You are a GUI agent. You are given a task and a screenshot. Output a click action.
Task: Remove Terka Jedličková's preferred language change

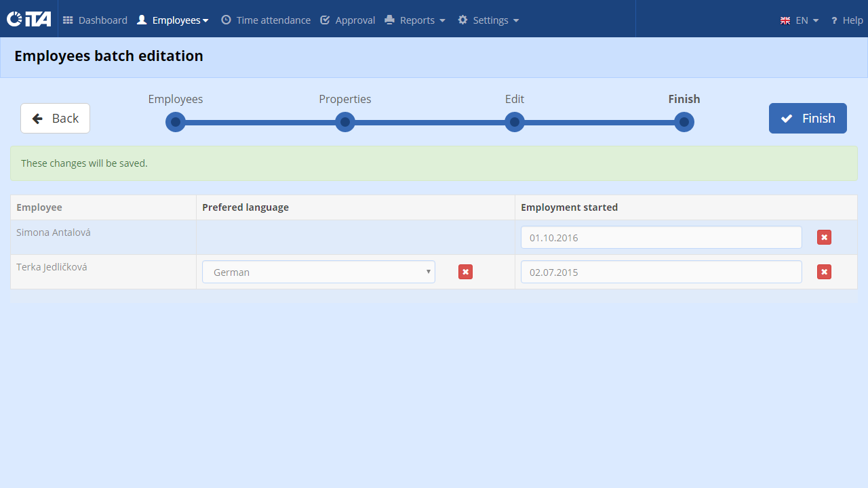pyautogui.click(x=465, y=272)
